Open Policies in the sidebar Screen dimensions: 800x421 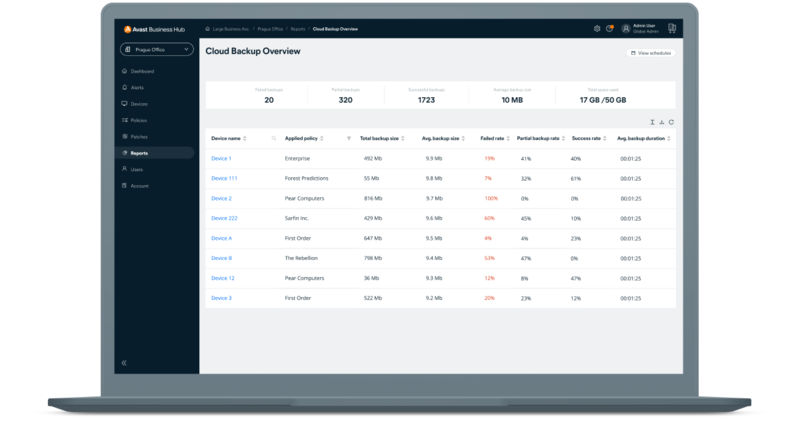click(138, 120)
